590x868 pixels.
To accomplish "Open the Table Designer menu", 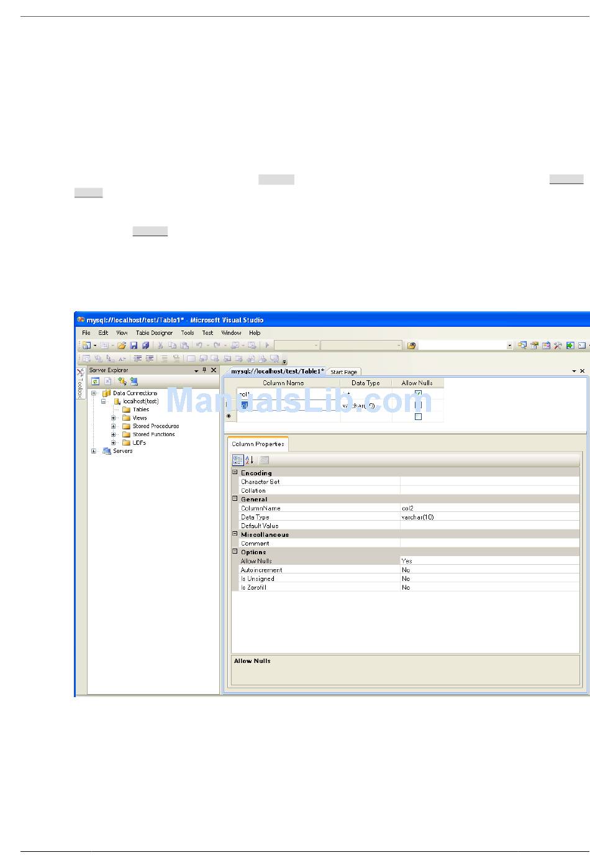I will [x=154, y=333].
